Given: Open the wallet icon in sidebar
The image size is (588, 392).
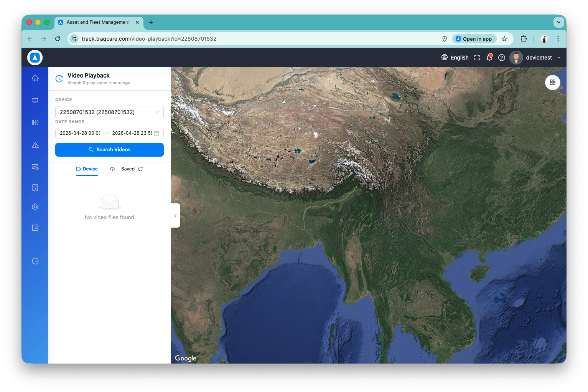Looking at the screenshot, I should [35, 228].
